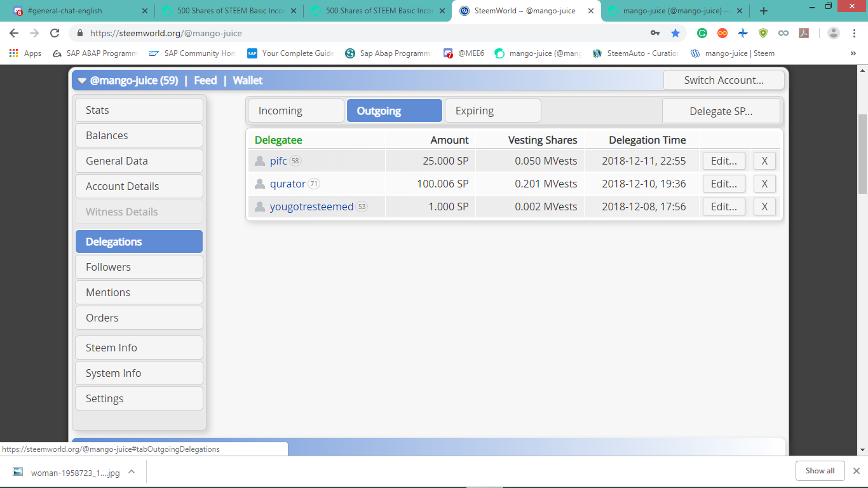Click the avatar icon next to pifc
The width and height of the screenshot is (868, 488).
[x=259, y=161]
